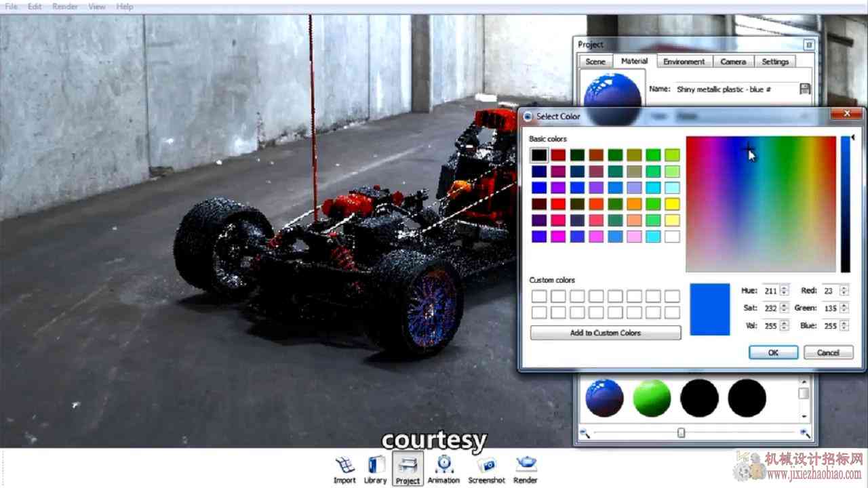Screen dimensions: 868x488
Task: Confirm the color with the OK button
Action: coord(773,352)
